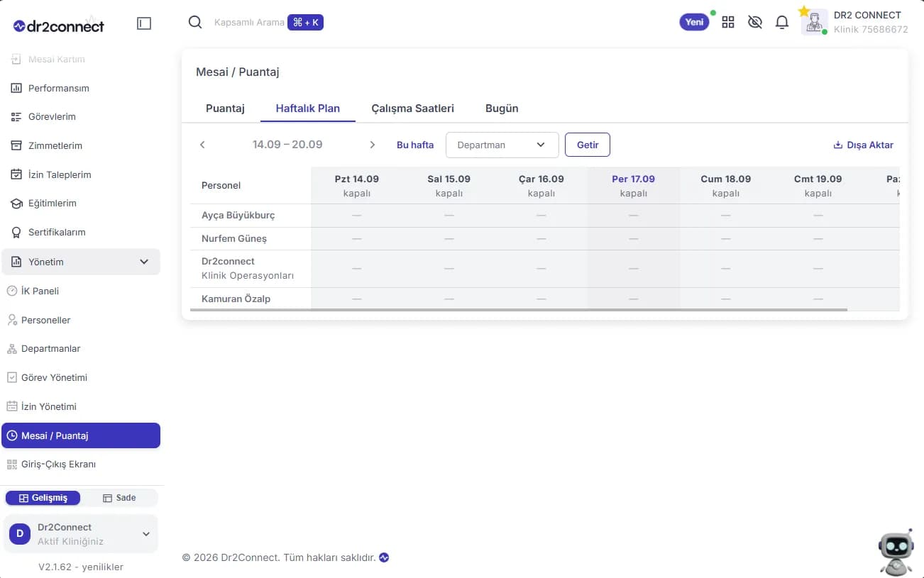This screenshot has width=924, height=578.
Task: Click Dışa Aktar export button
Action: point(863,145)
